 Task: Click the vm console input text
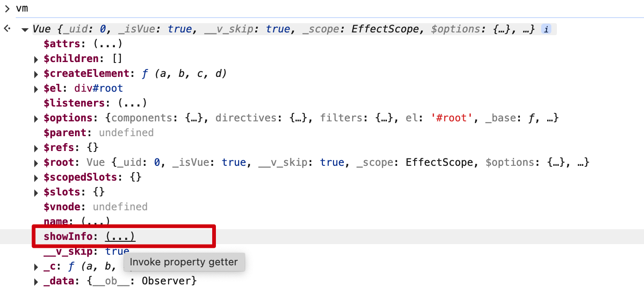click(x=22, y=8)
